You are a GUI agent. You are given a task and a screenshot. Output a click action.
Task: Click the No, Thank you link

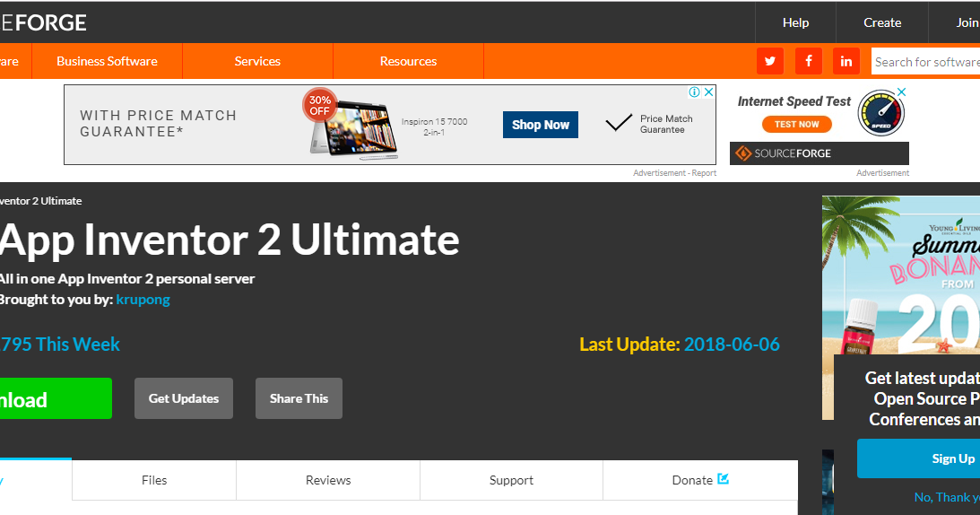(x=947, y=497)
